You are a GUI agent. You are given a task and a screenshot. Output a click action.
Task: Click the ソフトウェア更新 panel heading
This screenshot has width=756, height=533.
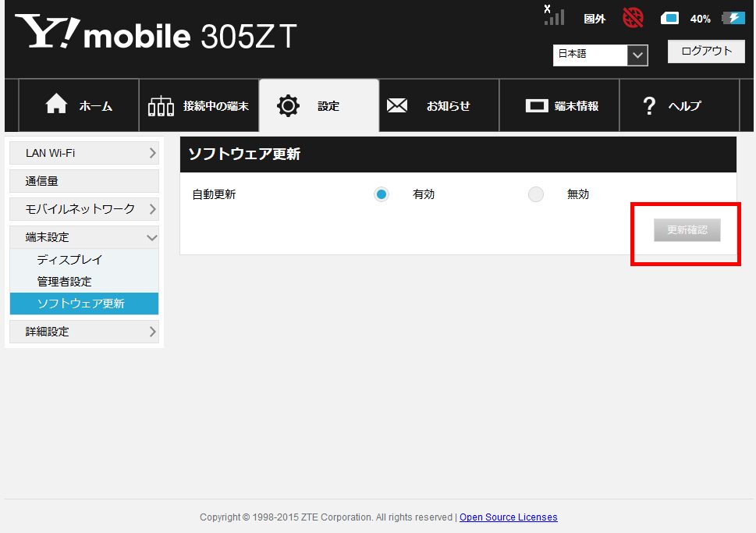pos(244,154)
